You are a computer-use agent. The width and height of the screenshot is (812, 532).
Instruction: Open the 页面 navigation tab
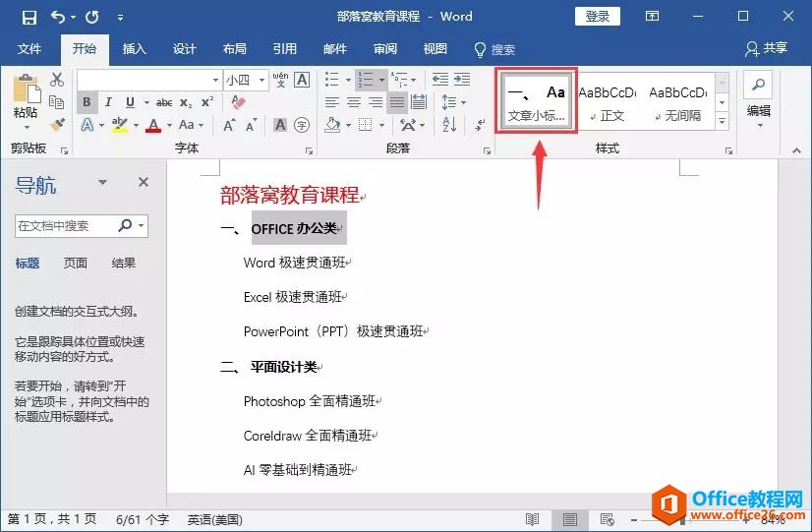coord(75,264)
